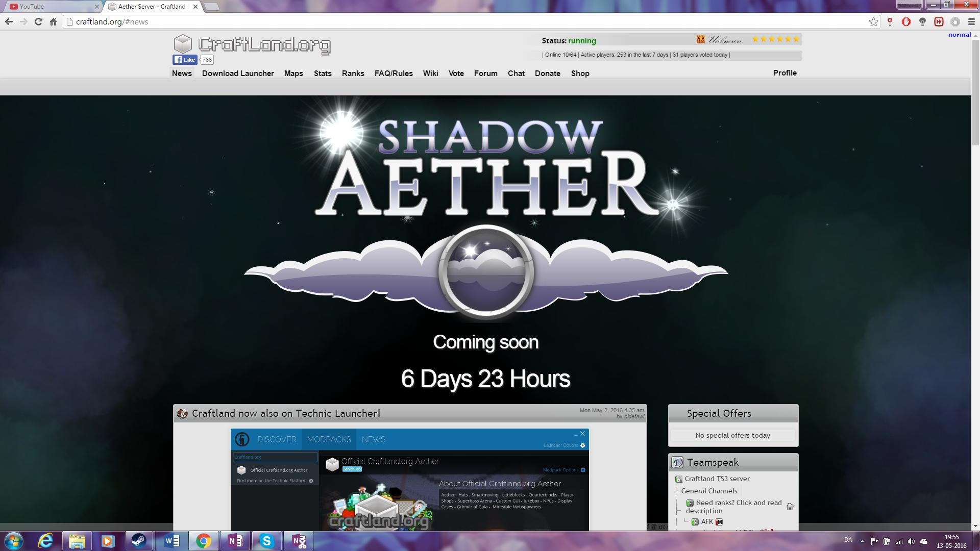Open the Forum page
The width and height of the screenshot is (980, 551).
tap(486, 73)
